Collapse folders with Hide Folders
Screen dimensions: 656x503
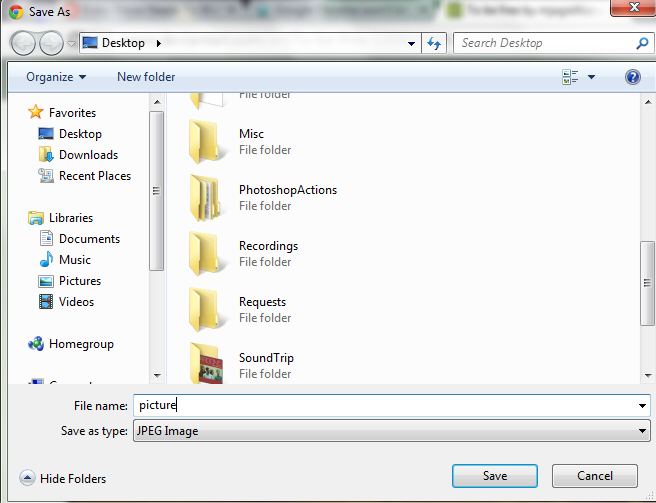point(63,478)
